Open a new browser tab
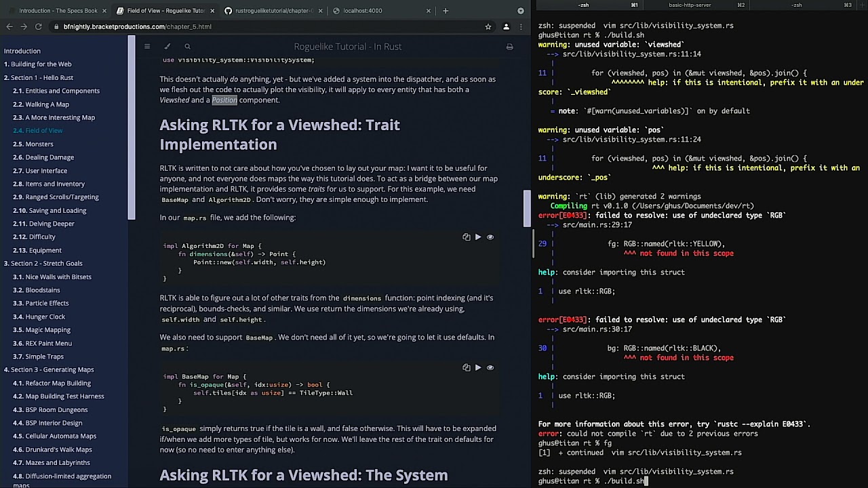The width and height of the screenshot is (868, 488). [446, 11]
